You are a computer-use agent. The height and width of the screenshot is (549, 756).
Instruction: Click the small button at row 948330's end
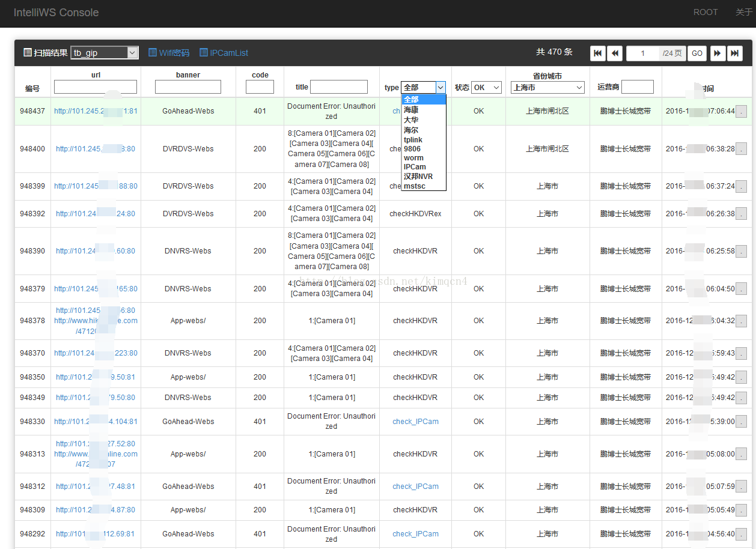pyautogui.click(x=741, y=422)
